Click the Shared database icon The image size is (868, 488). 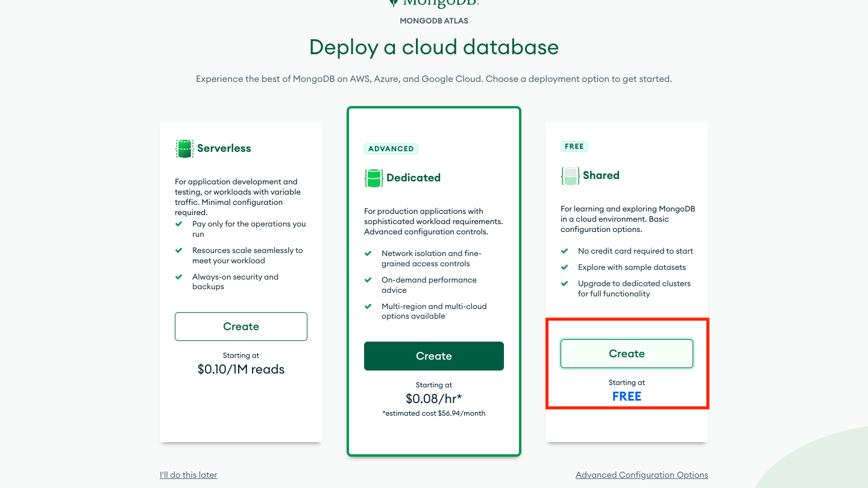pyautogui.click(x=570, y=176)
